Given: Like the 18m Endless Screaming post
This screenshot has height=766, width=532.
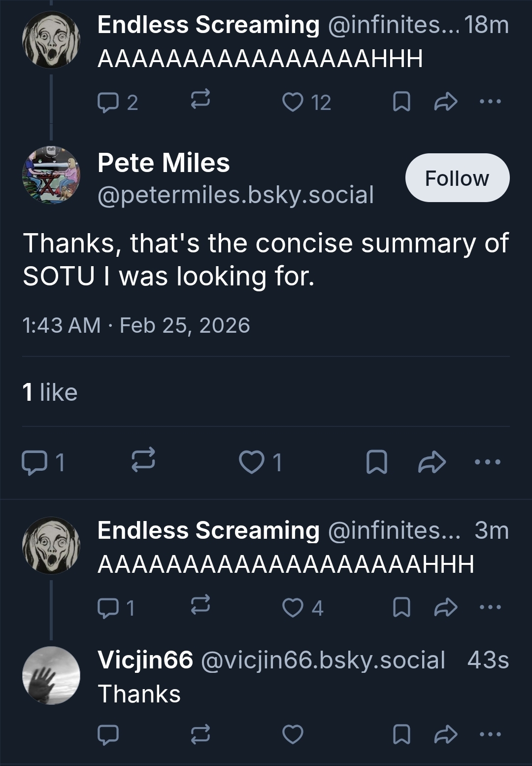Looking at the screenshot, I should click(293, 102).
